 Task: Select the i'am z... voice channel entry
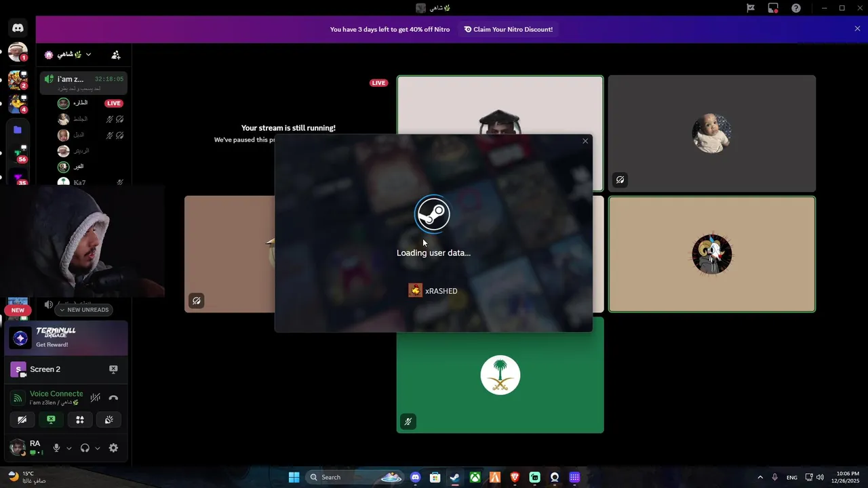[x=84, y=83]
